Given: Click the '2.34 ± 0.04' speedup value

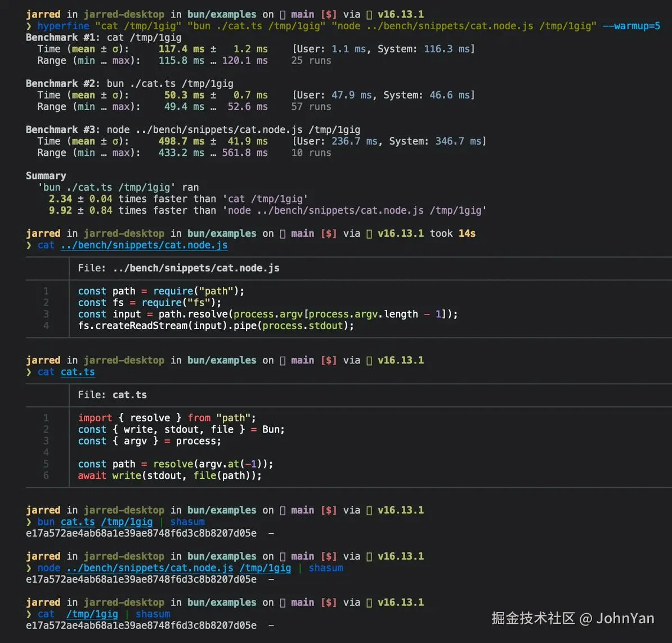Looking at the screenshot, I should 80,199.
